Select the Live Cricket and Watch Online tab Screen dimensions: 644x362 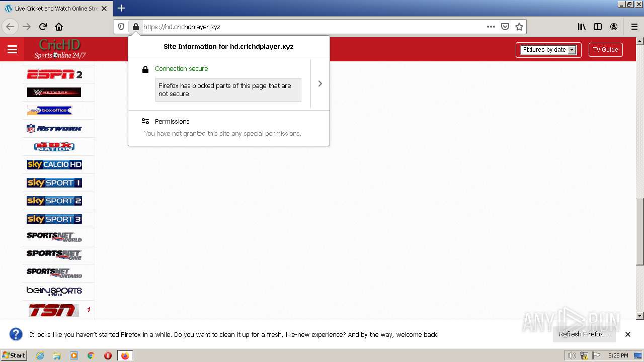[56, 9]
